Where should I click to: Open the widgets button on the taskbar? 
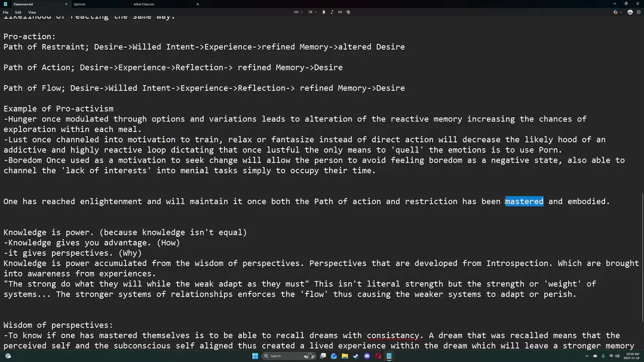(x=8, y=356)
